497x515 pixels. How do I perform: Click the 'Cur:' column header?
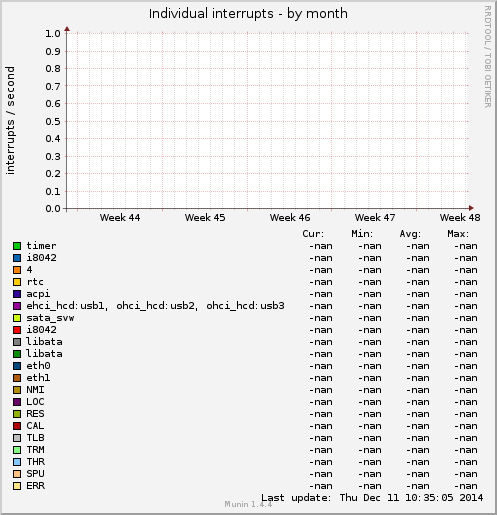[313, 234]
